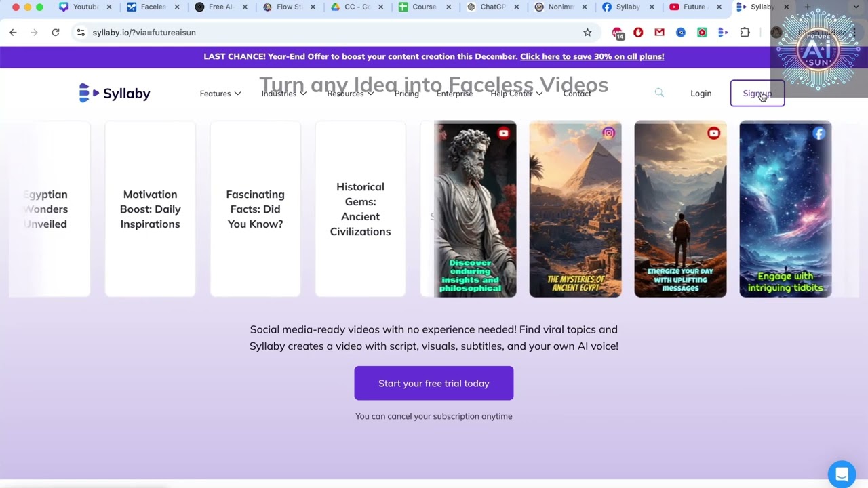
Task: Switch to the Youtube tab
Action: (85, 7)
